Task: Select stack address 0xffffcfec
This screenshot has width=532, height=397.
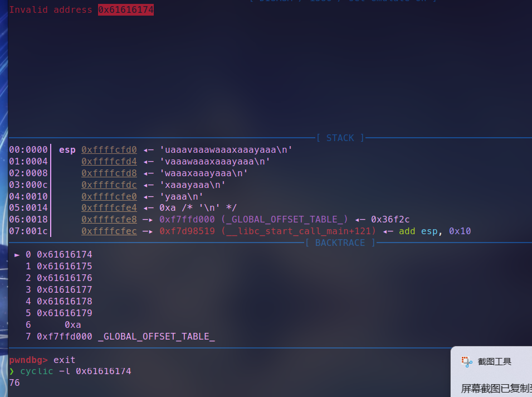Action: [x=109, y=231]
